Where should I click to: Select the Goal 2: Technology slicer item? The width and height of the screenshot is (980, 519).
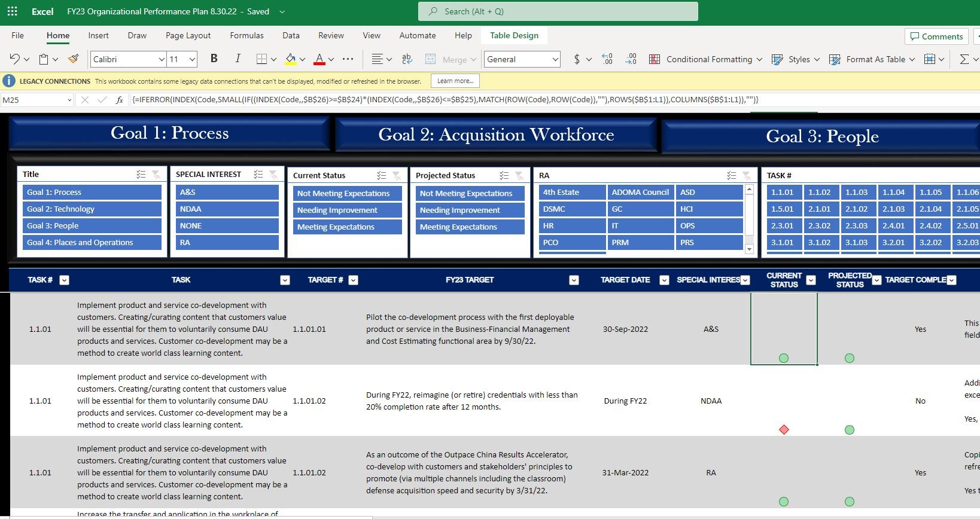[92, 209]
